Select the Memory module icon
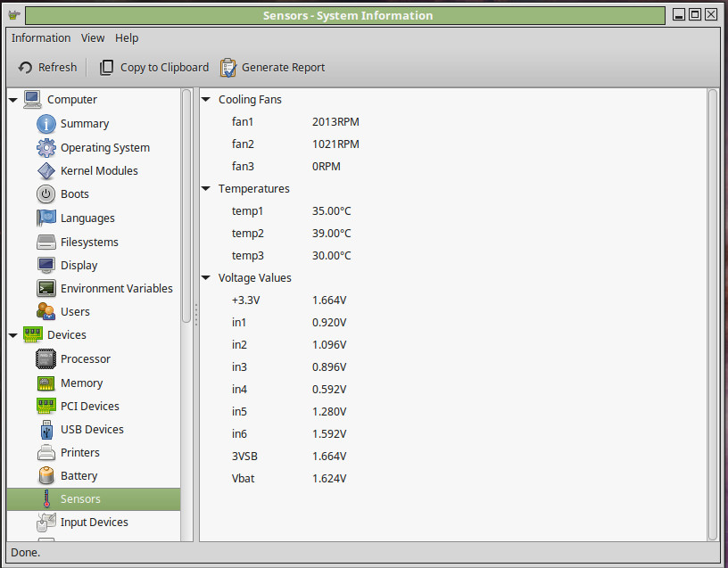 coord(46,383)
